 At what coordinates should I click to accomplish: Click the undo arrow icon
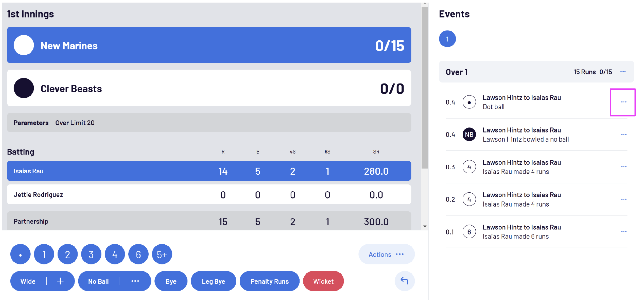click(404, 281)
